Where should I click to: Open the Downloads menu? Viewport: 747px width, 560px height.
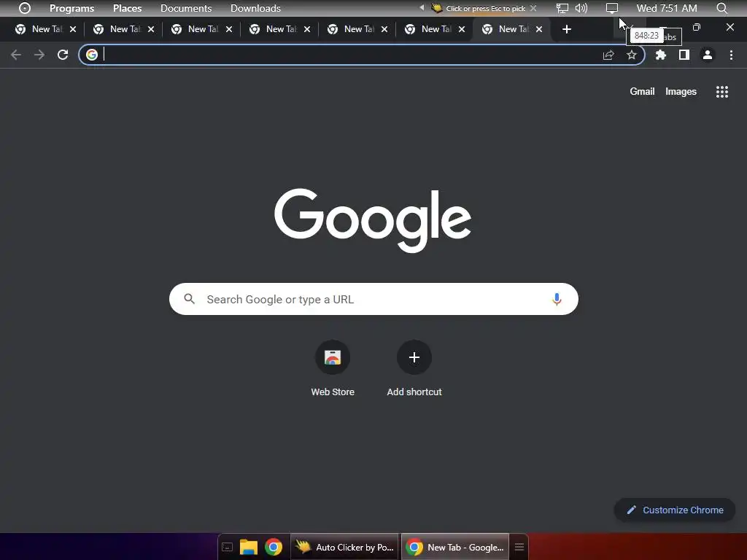(x=255, y=8)
